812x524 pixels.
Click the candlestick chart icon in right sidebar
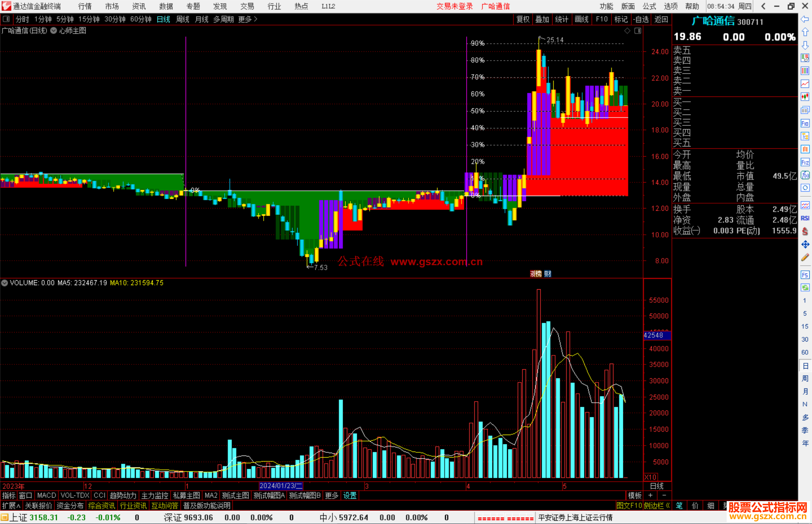pyautogui.click(x=805, y=97)
